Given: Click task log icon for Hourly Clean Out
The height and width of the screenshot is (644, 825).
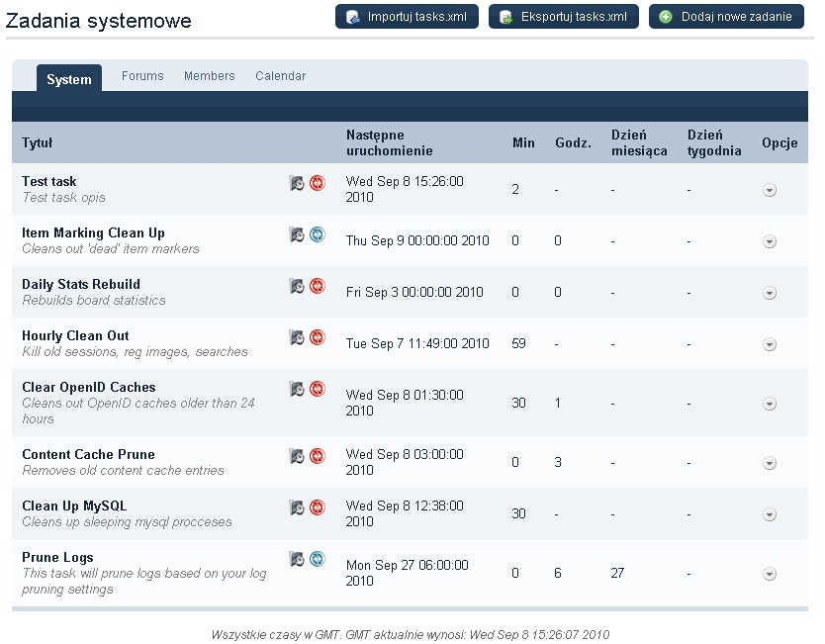Looking at the screenshot, I should pos(296,337).
